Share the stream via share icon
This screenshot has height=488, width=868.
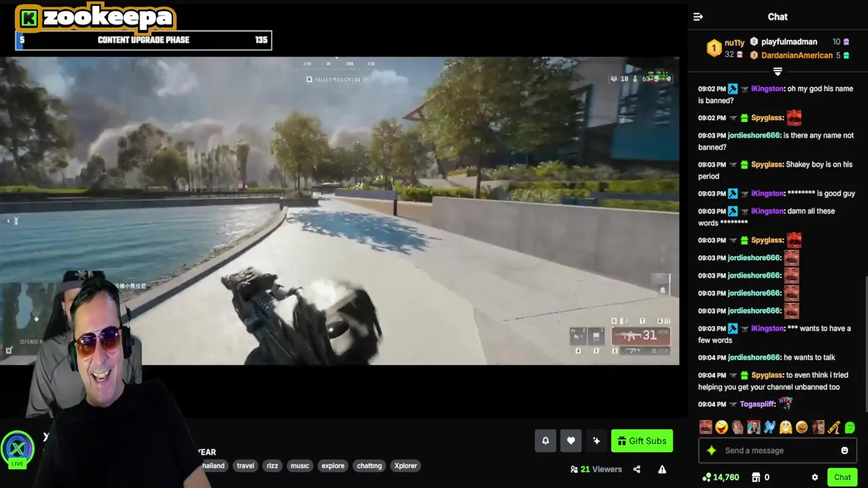tap(637, 469)
